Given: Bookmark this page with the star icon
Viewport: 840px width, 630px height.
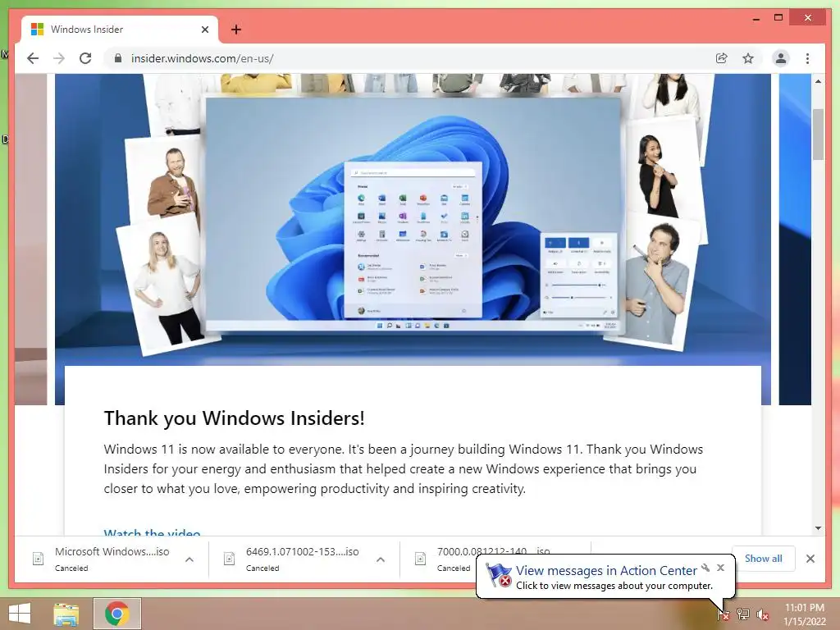Looking at the screenshot, I should pos(748,58).
